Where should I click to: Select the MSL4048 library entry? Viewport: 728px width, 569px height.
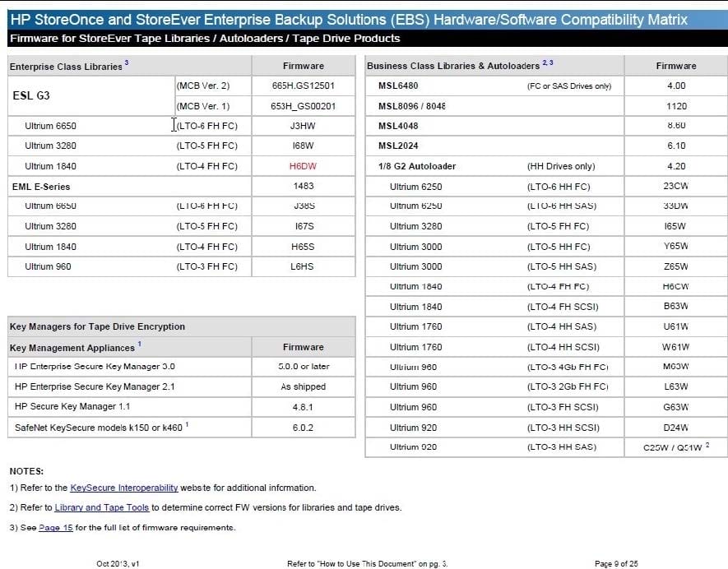pos(398,126)
